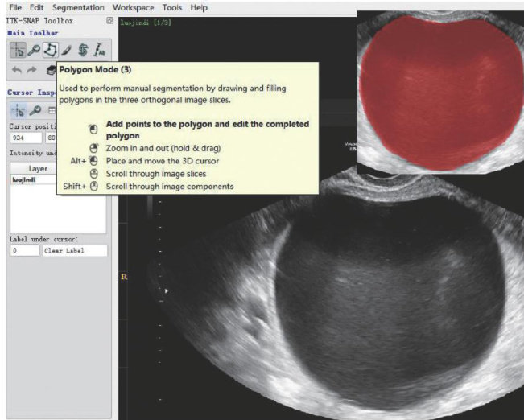The width and height of the screenshot is (524, 420).
Task: Select the Crosshair mode tool in Main Toolbar
Action: (x=18, y=50)
